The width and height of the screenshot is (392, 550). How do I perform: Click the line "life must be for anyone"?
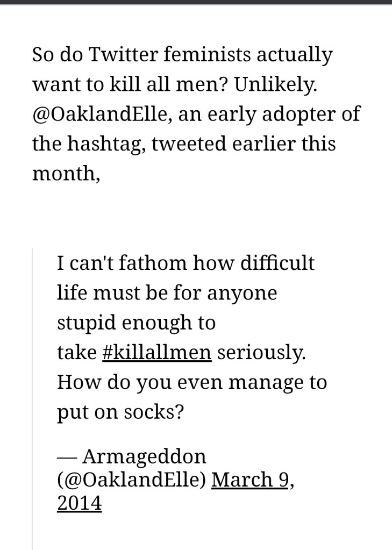coord(167,293)
